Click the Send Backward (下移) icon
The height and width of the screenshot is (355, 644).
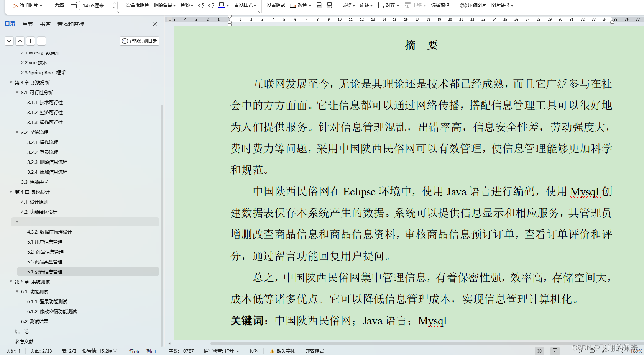(407, 5)
